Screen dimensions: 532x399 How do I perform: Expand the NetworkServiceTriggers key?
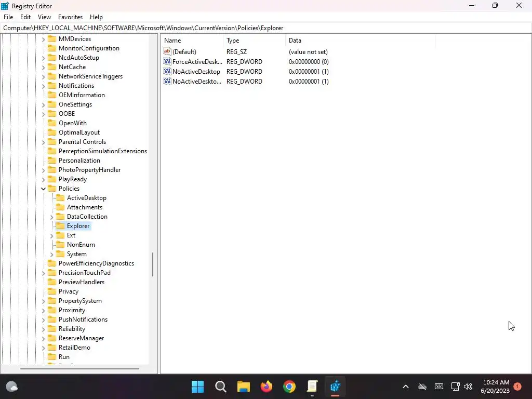(44, 77)
